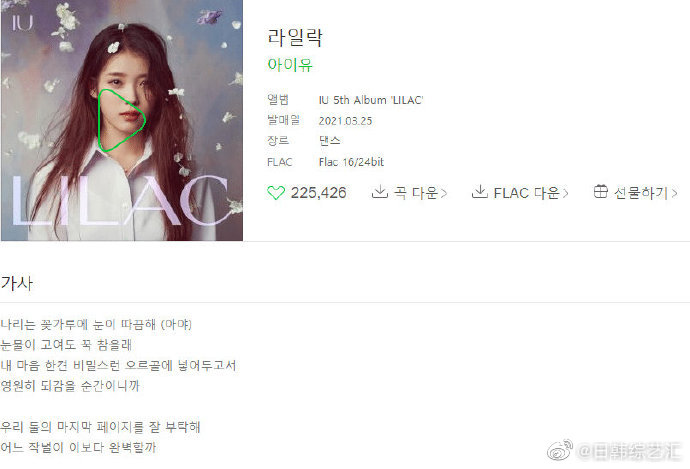Open the 곡 다운 link text
The image size is (690, 469).
(415, 193)
